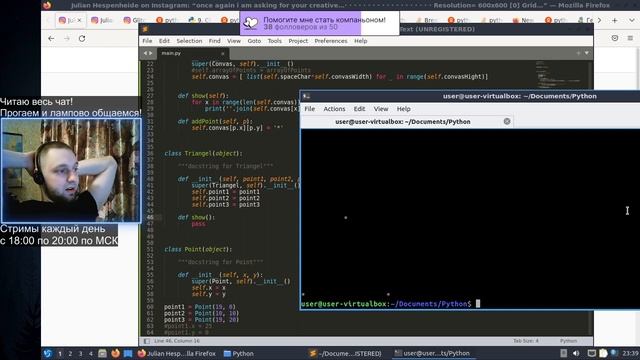Switch to the Sublime Text taskbar entry

pos(345,353)
